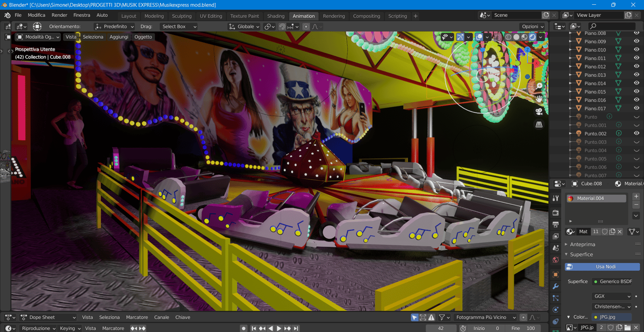Open the Physics properties tab
The height and width of the screenshot is (332, 644).
point(556,310)
